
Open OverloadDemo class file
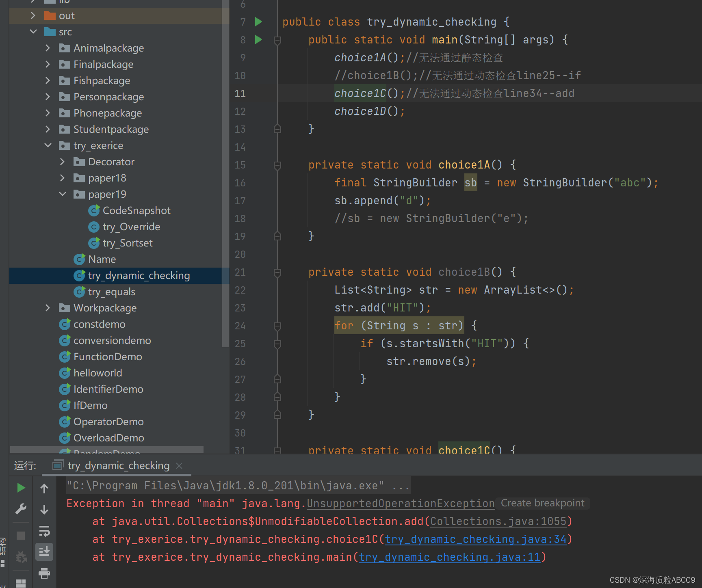tap(109, 438)
